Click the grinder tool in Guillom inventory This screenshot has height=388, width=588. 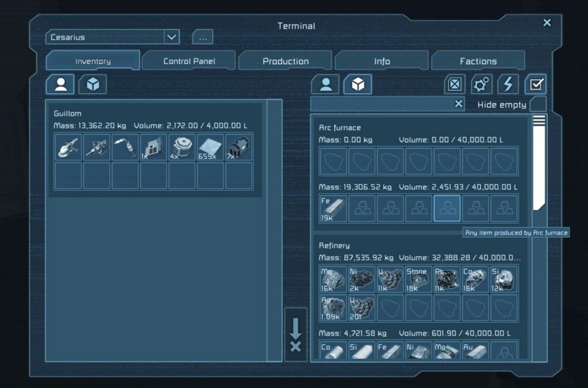click(x=69, y=147)
